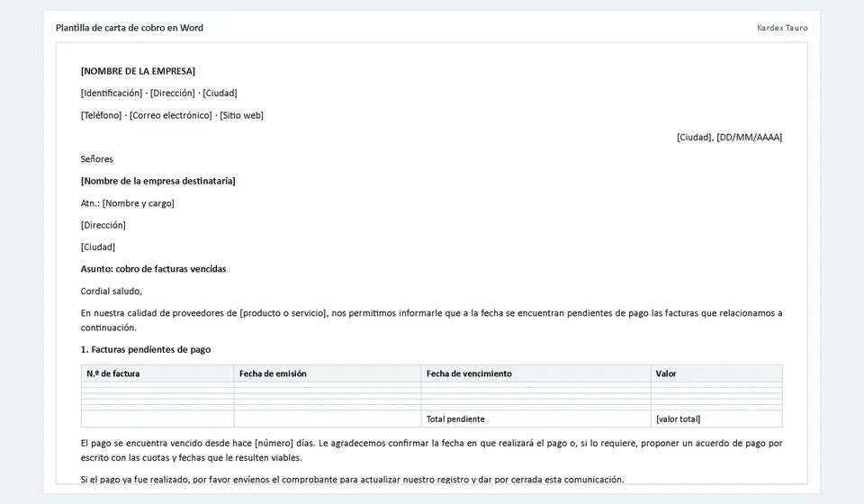Click the paragraph starting 'En nuestra calidad de proveedores'
Viewport: 864px width, 504px height.
431,320
